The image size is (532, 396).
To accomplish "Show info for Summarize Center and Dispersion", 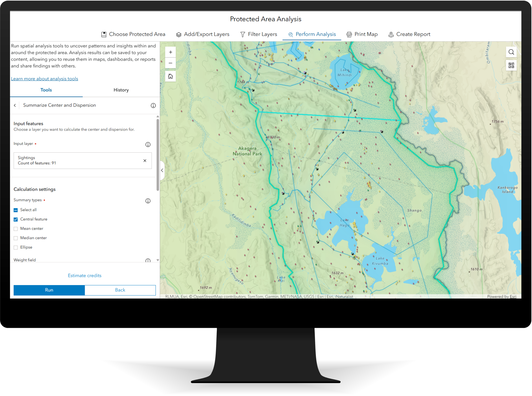I will pos(153,105).
